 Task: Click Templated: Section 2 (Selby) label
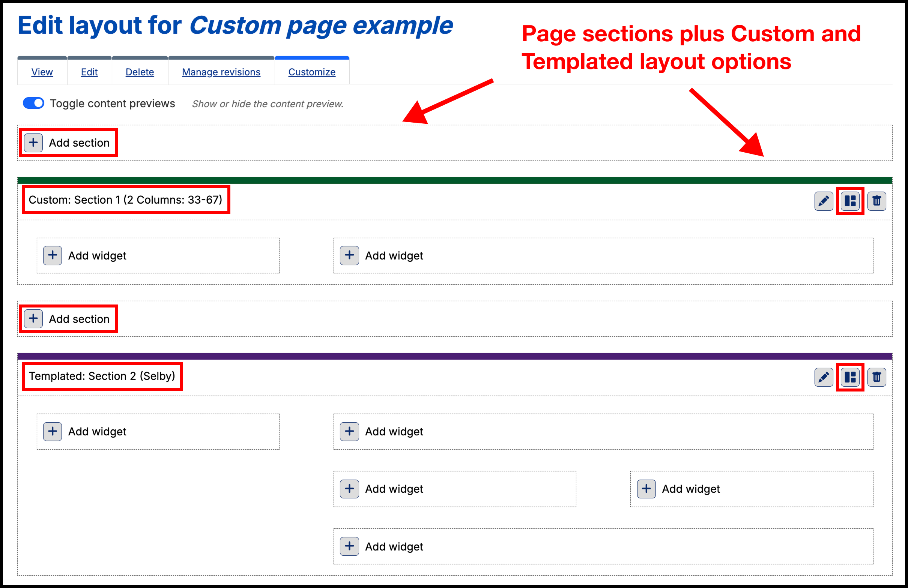[102, 376]
